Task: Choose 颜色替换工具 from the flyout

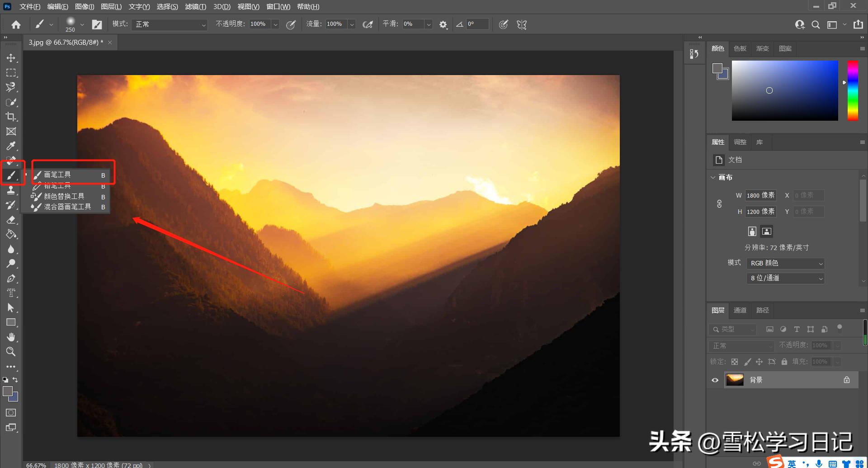Action: [63, 196]
